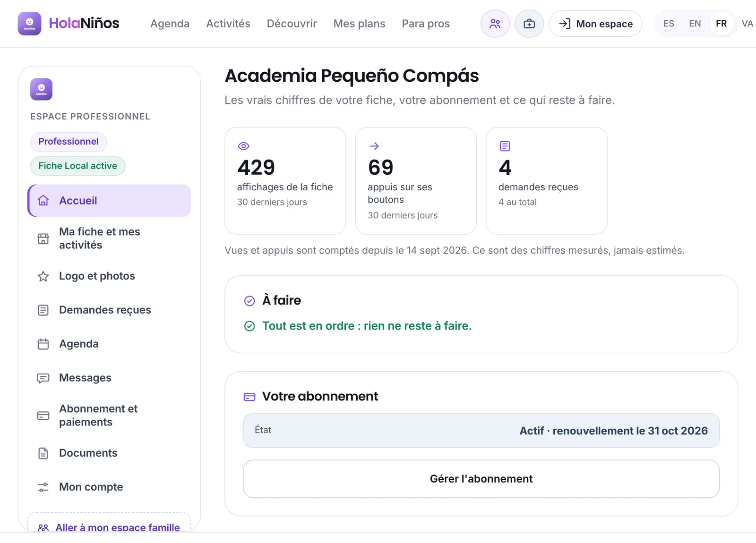Click the card icon for Abonnement et paiements
This screenshot has width=756, height=543.
pyautogui.click(x=43, y=416)
